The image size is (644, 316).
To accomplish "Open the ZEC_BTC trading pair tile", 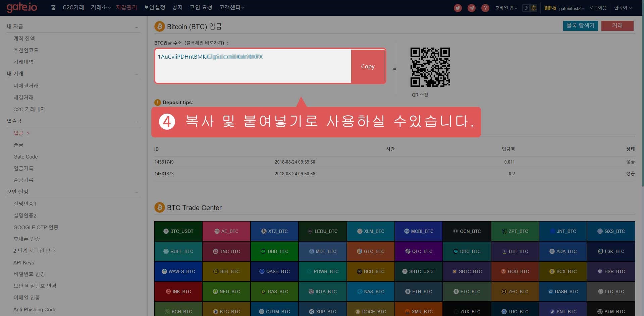I will 515,292.
